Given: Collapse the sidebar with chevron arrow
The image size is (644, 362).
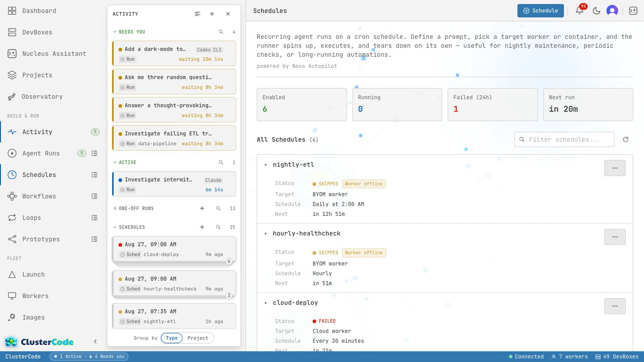Looking at the screenshot, I should point(95,341).
